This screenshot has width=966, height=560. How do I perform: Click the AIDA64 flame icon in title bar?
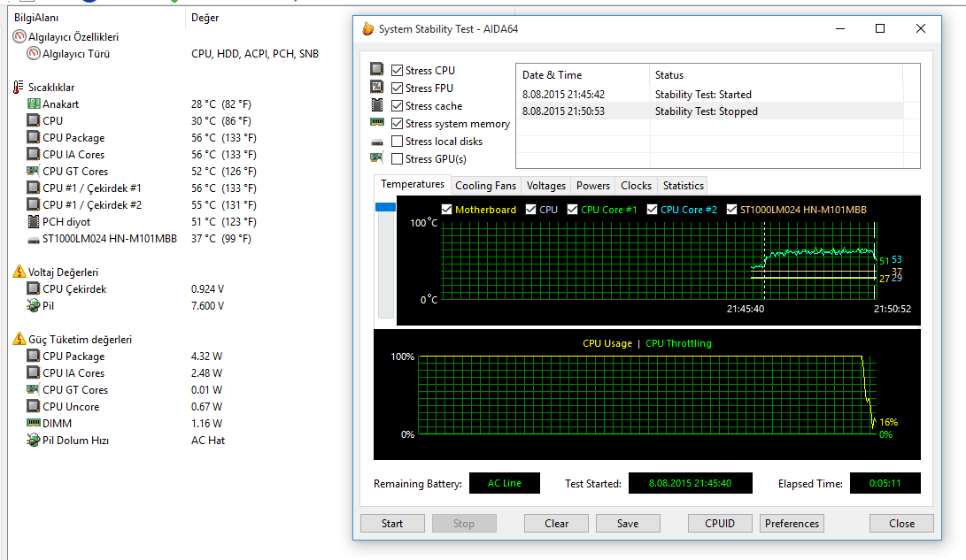point(367,29)
